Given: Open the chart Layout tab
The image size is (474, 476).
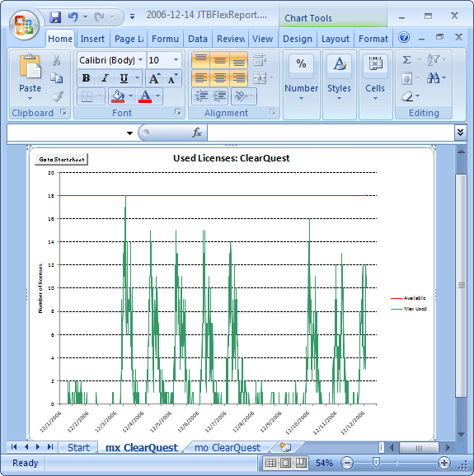Looking at the screenshot, I should 336,39.
